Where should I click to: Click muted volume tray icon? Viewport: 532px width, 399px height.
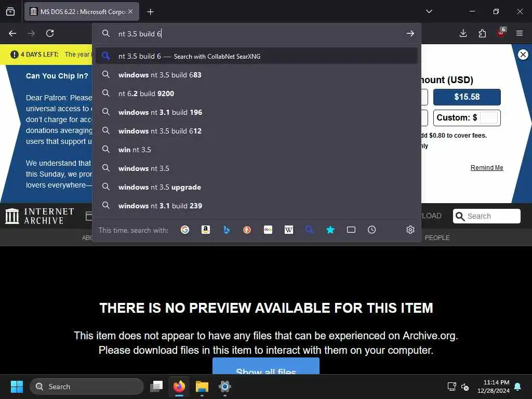pos(465,387)
